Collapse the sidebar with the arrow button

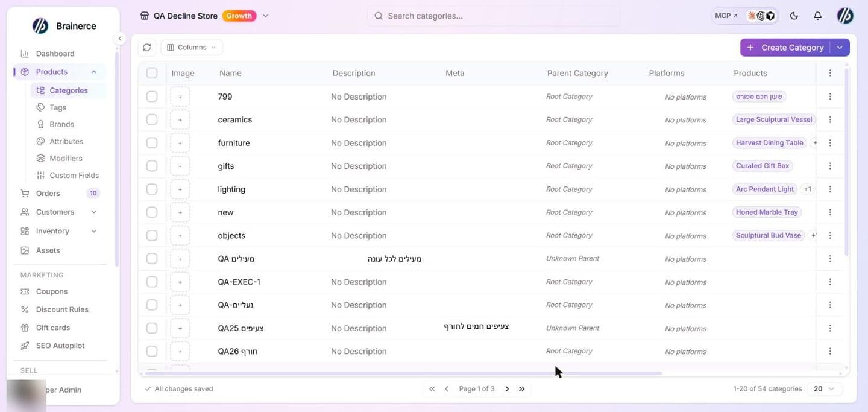(119, 39)
